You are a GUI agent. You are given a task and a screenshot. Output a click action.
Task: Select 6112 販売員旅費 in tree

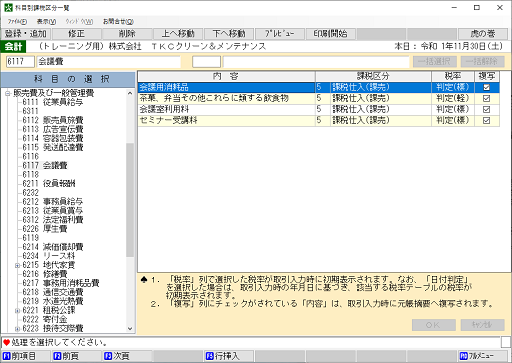(x=53, y=120)
